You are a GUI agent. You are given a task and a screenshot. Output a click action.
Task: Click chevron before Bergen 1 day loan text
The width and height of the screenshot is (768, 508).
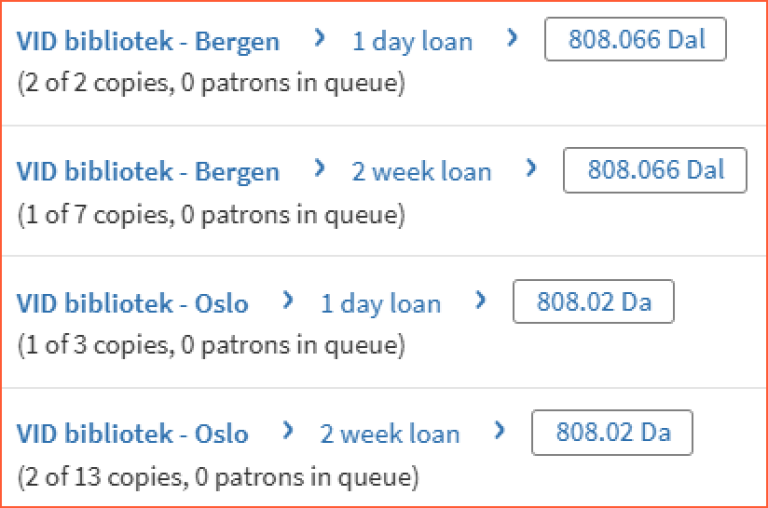[x=319, y=39]
